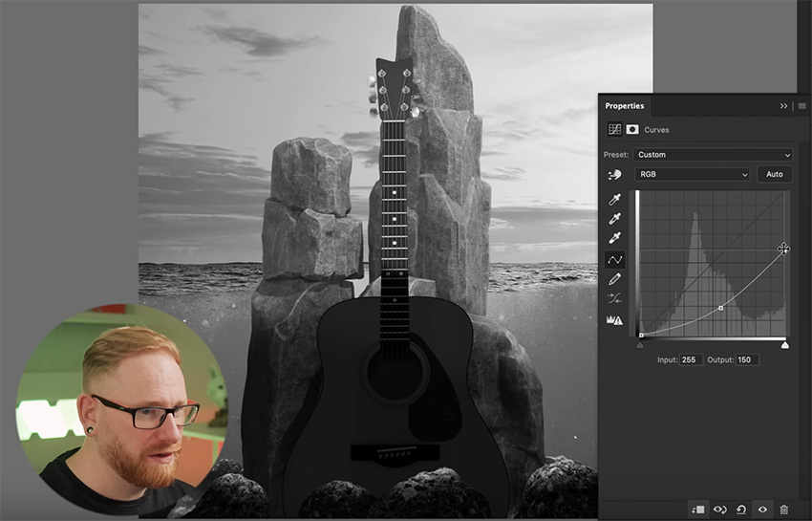Image resolution: width=812 pixels, height=521 pixels.
Task: Switch to the Properties tab
Action: (625, 106)
